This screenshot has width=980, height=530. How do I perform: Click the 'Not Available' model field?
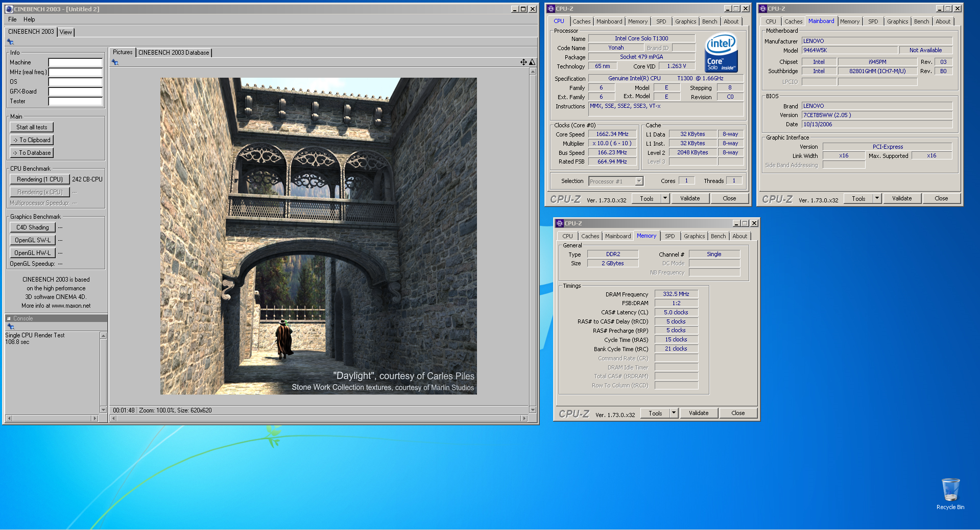925,50
